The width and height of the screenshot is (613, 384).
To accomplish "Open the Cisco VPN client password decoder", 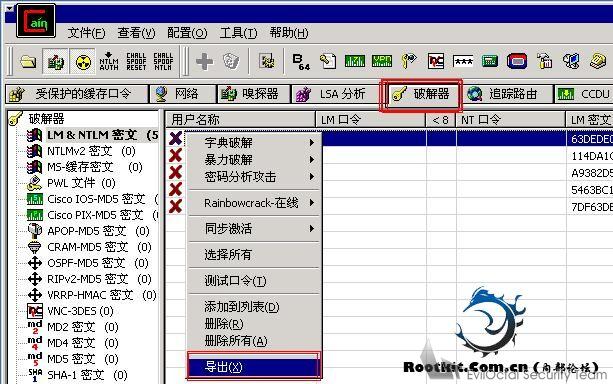I will (x=382, y=61).
